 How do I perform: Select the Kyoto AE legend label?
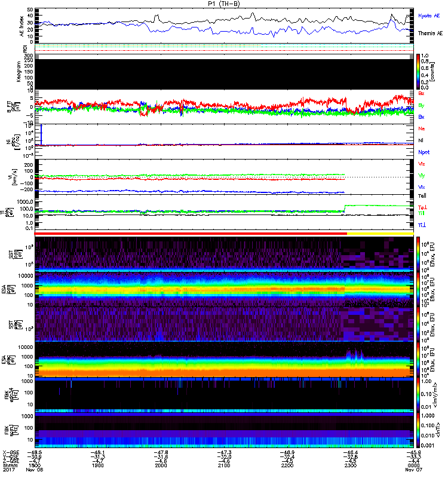[x=429, y=16]
